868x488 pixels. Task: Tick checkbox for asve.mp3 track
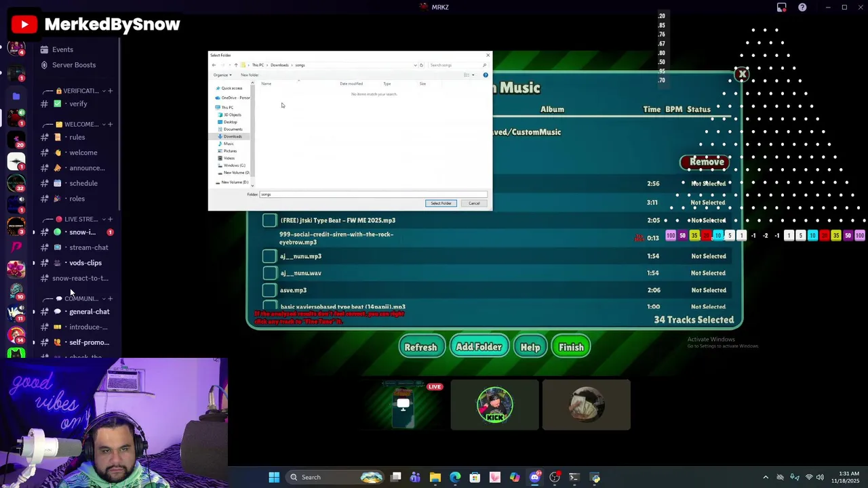pyautogui.click(x=269, y=290)
